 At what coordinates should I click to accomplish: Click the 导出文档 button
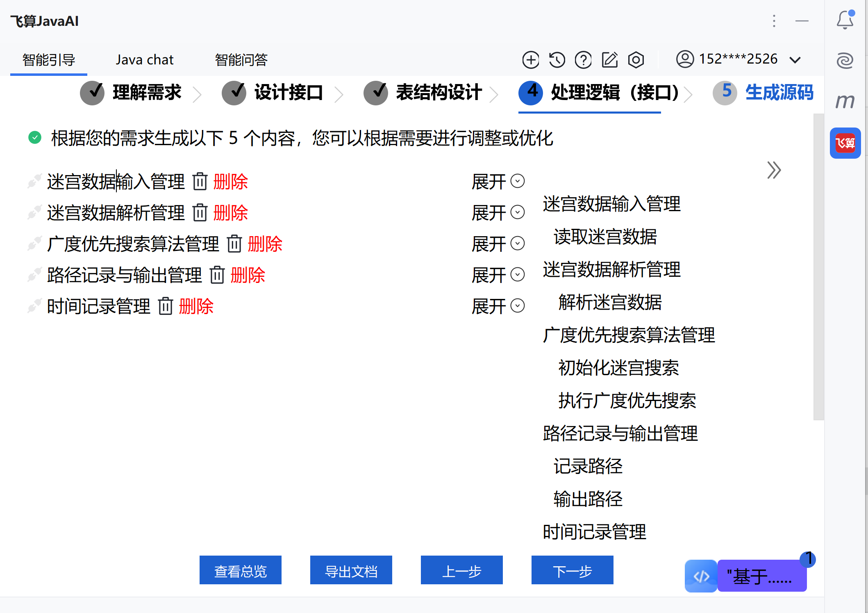point(351,570)
